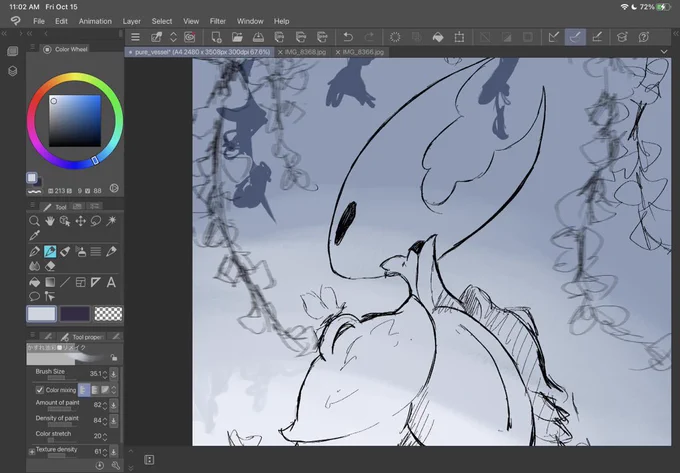The width and height of the screenshot is (680, 473).
Task: Open Density of paint dynamics button
Action: [x=114, y=421]
